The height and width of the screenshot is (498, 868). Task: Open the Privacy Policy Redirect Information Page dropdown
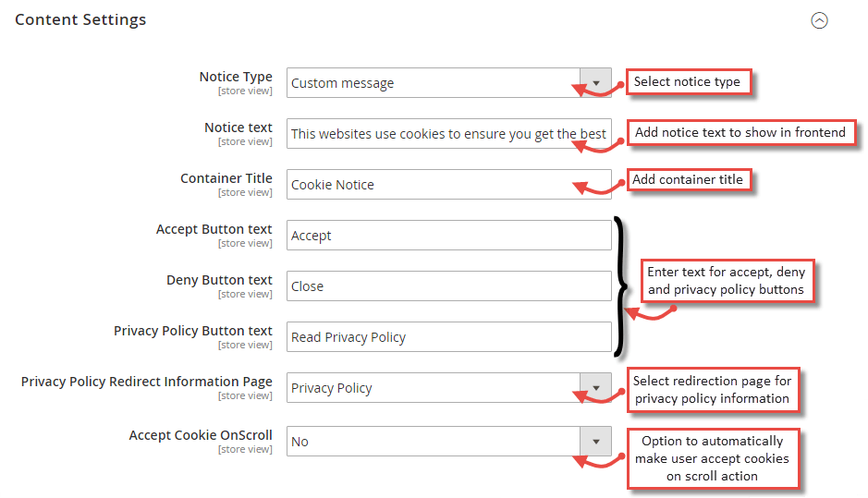[449, 388]
